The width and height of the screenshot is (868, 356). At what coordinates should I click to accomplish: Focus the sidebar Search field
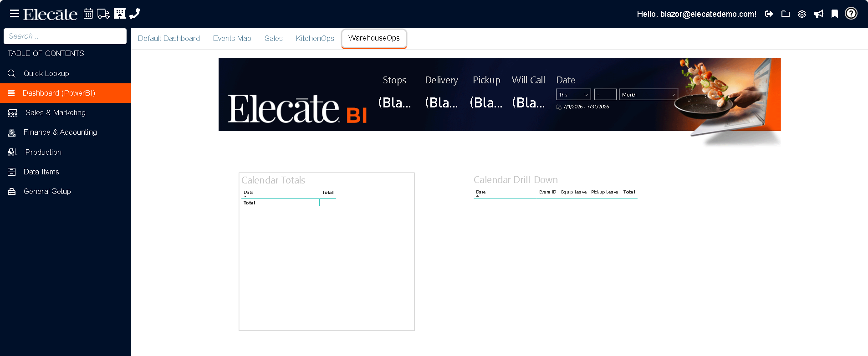65,36
